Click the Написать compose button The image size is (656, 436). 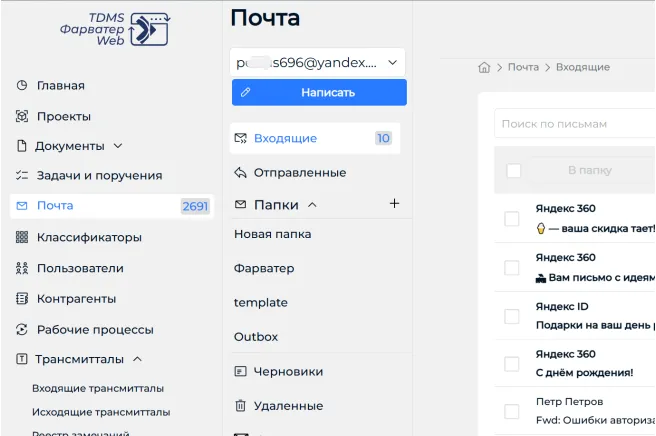(319, 92)
